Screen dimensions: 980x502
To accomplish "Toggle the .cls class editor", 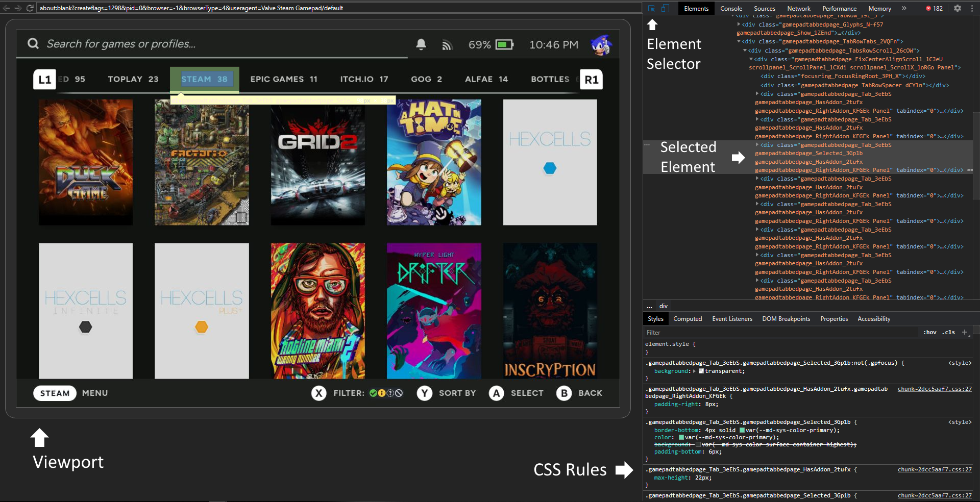I will point(949,332).
